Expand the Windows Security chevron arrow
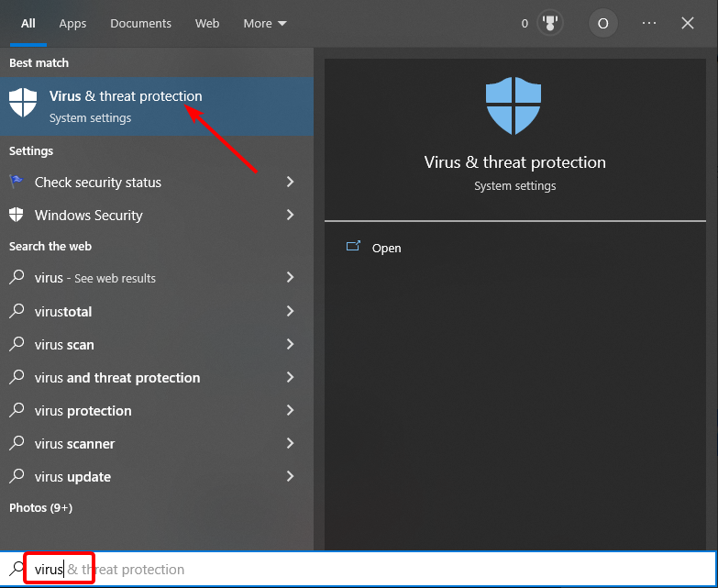718x588 pixels. tap(290, 215)
